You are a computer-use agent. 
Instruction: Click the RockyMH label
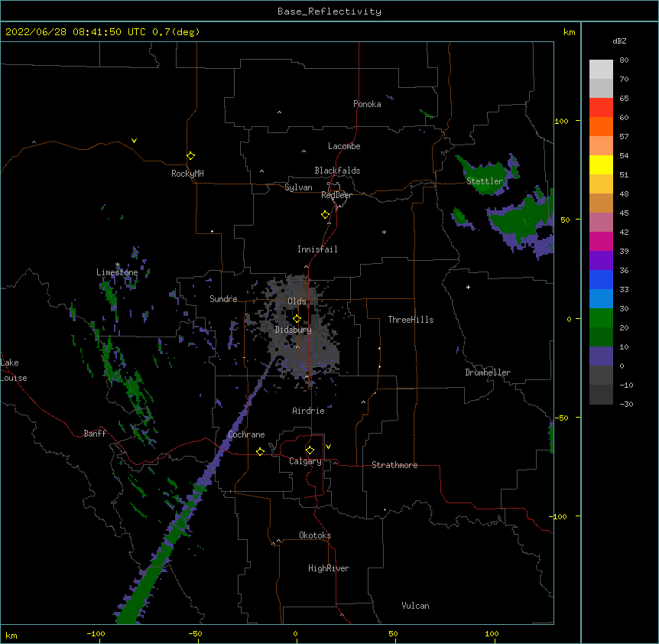tap(187, 174)
